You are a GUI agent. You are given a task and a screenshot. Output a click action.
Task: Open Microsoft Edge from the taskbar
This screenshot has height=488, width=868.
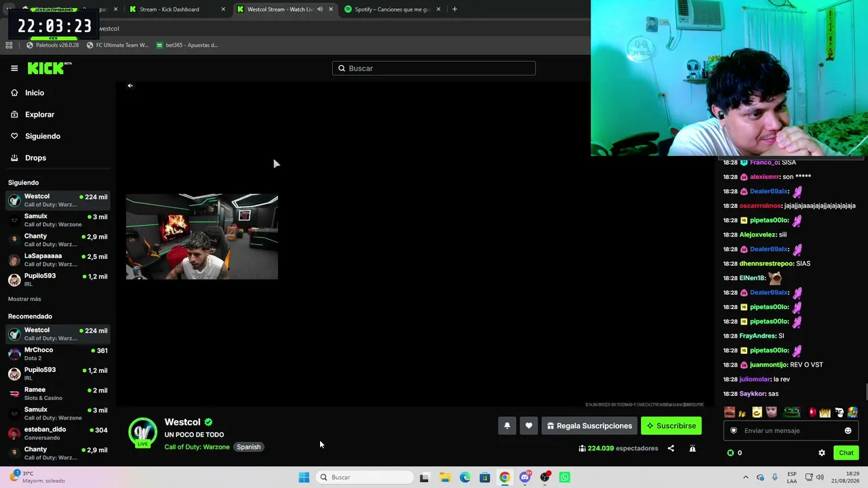click(x=465, y=477)
